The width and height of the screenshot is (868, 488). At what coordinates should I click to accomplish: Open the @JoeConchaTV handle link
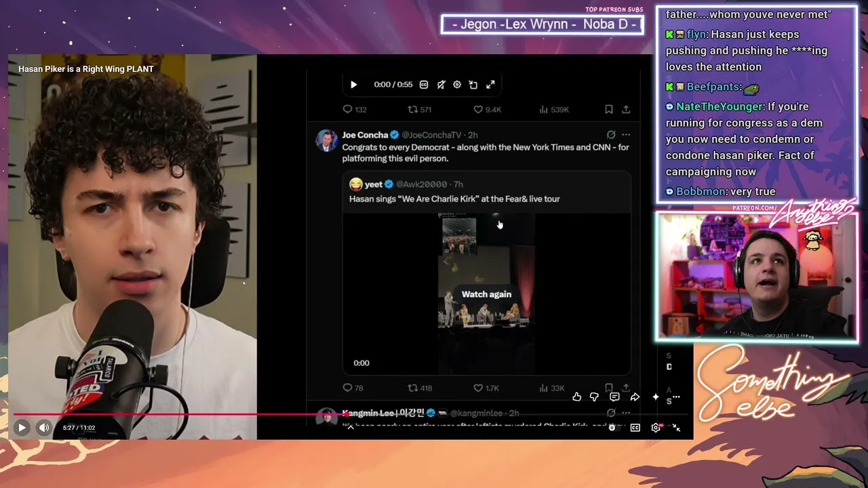coord(431,135)
